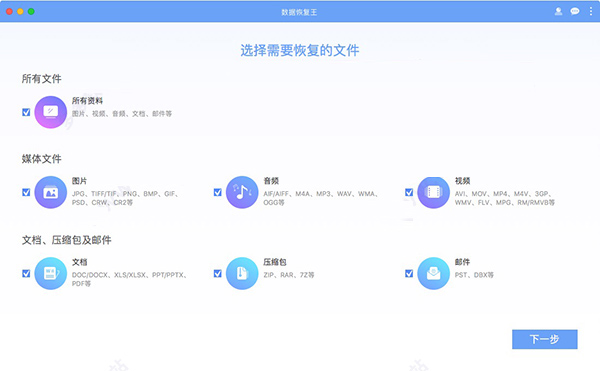Select the 压缩包 zip archive icon

[x=242, y=273]
